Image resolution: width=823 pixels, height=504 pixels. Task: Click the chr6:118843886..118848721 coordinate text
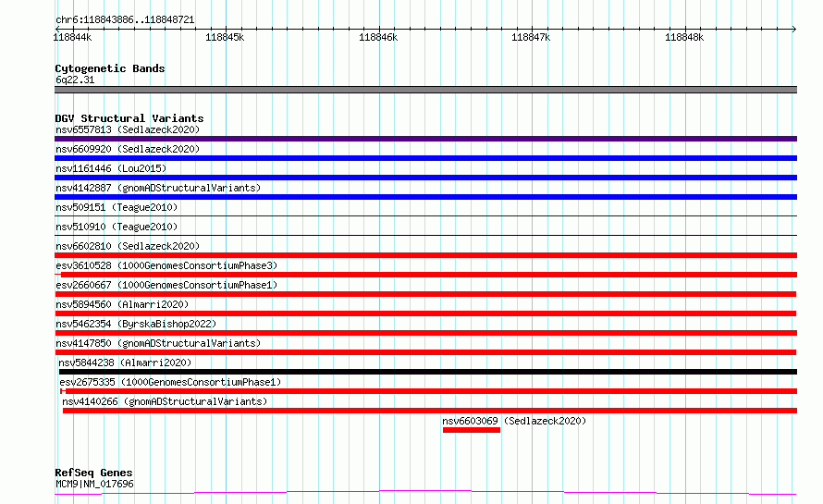(x=125, y=20)
